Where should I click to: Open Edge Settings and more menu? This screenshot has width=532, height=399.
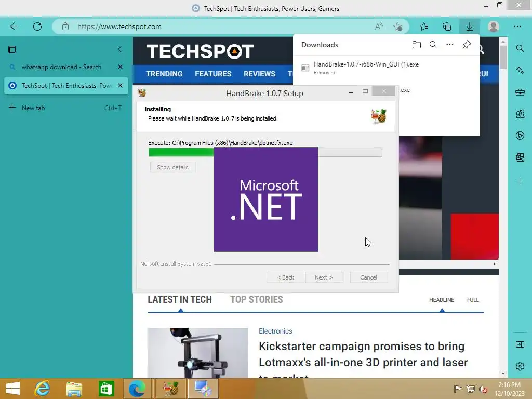click(517, 26)
